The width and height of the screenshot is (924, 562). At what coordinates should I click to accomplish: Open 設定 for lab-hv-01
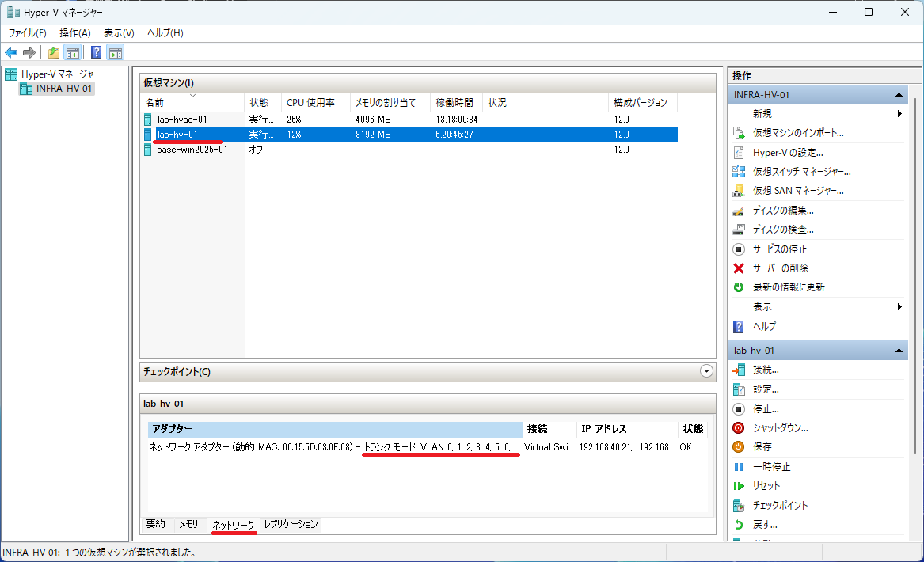click(x=766, y=389)
